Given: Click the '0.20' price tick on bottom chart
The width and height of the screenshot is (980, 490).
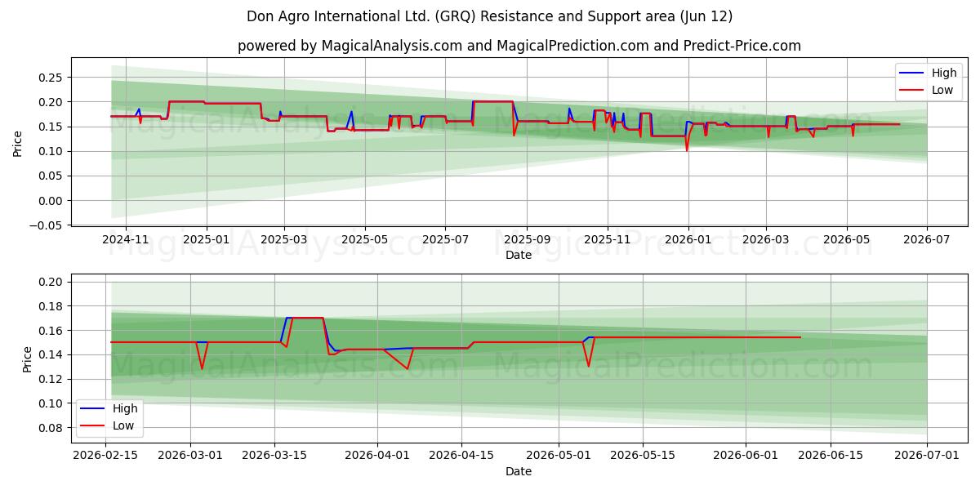Looking at the screenshot, I should pos(51,282).
